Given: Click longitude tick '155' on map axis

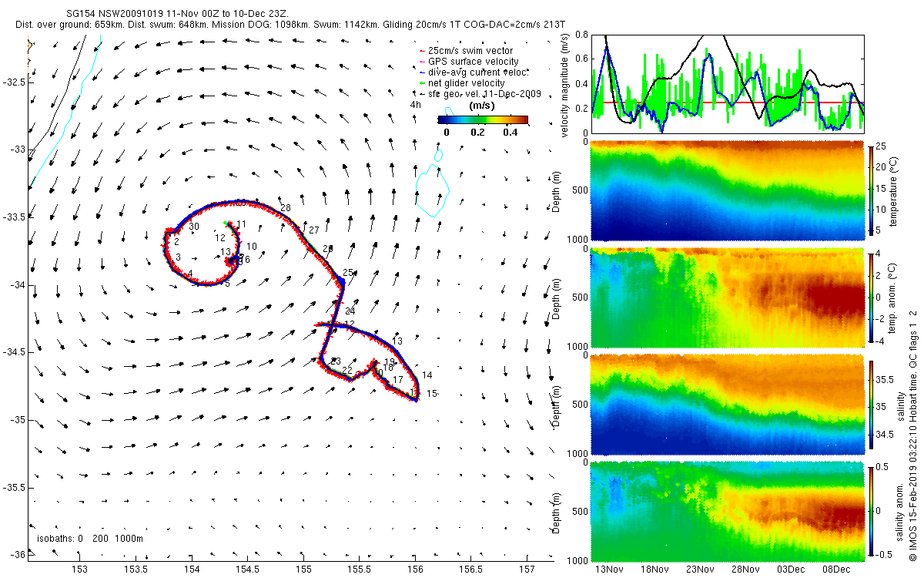Looking at the screenshot, I should tap(303, 569).
